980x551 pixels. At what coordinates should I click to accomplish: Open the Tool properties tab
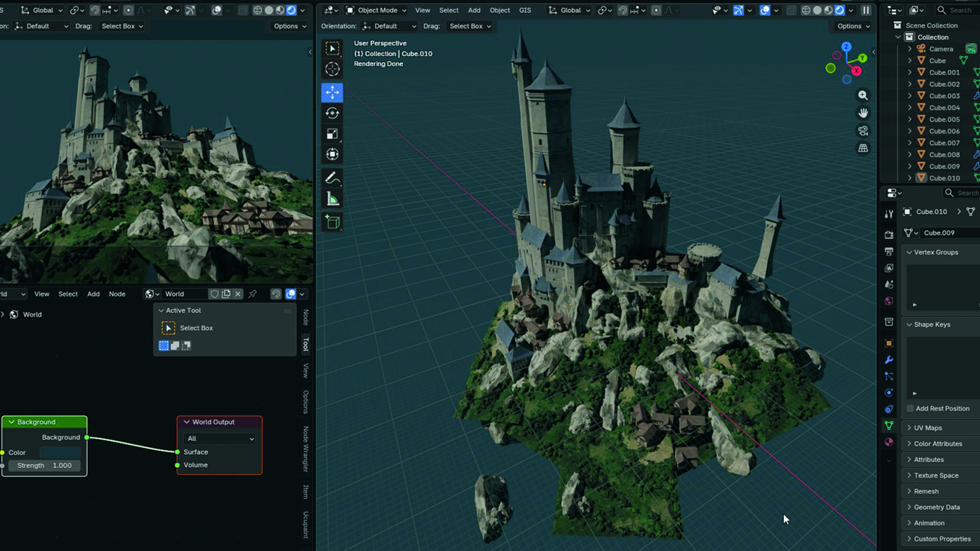(889, 214)
